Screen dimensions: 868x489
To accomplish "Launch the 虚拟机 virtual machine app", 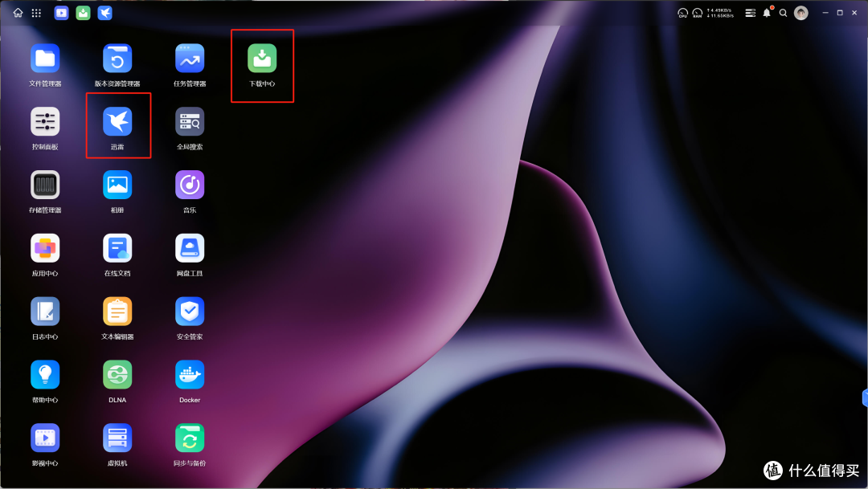I will (117, 438).
